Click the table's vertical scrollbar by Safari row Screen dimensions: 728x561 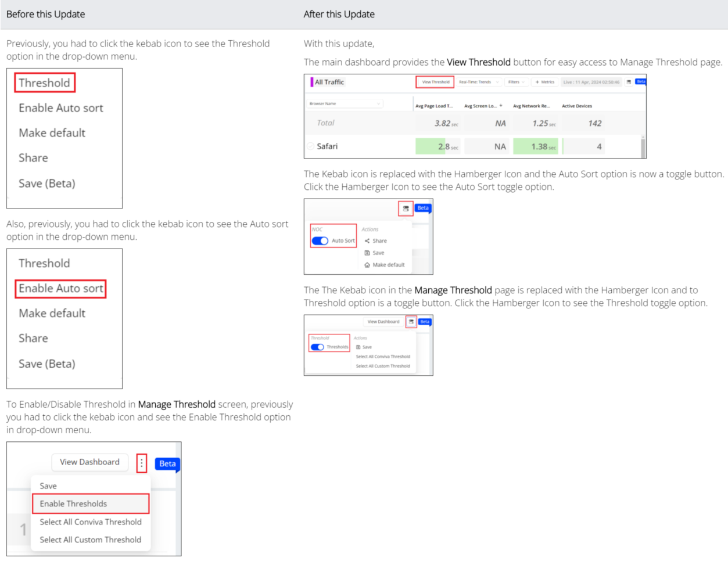coord(643,146)
